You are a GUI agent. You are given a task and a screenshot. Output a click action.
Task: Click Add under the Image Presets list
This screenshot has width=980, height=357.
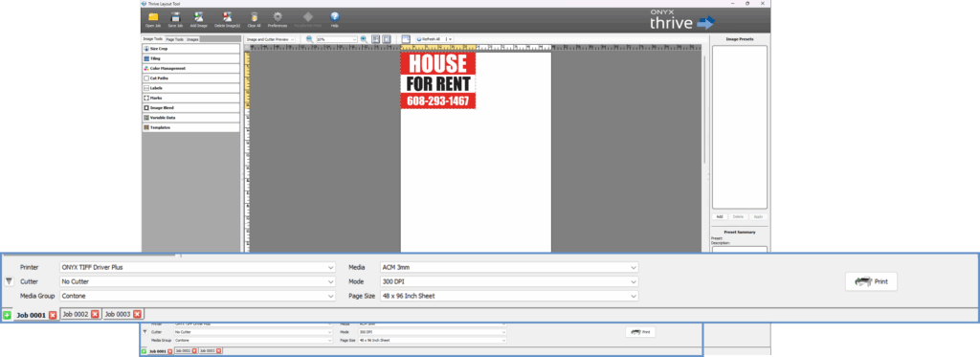[x=720, y=216]
